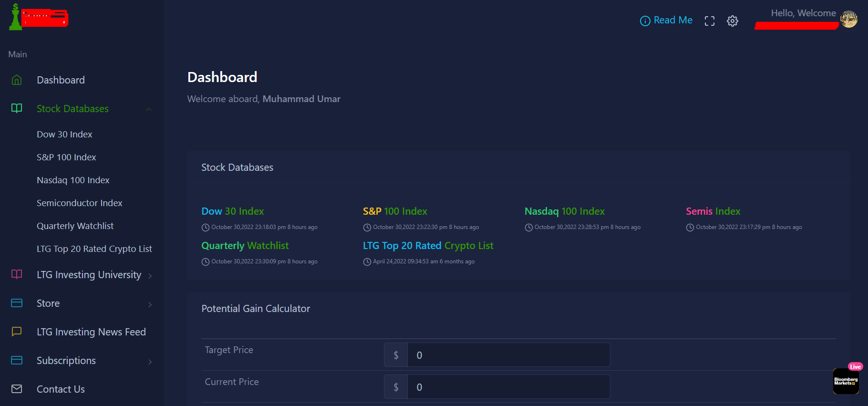This screenshot has height=406, width=868.
Task: Collapse the Stock Databases sidebar section
Action: point(149,109)
